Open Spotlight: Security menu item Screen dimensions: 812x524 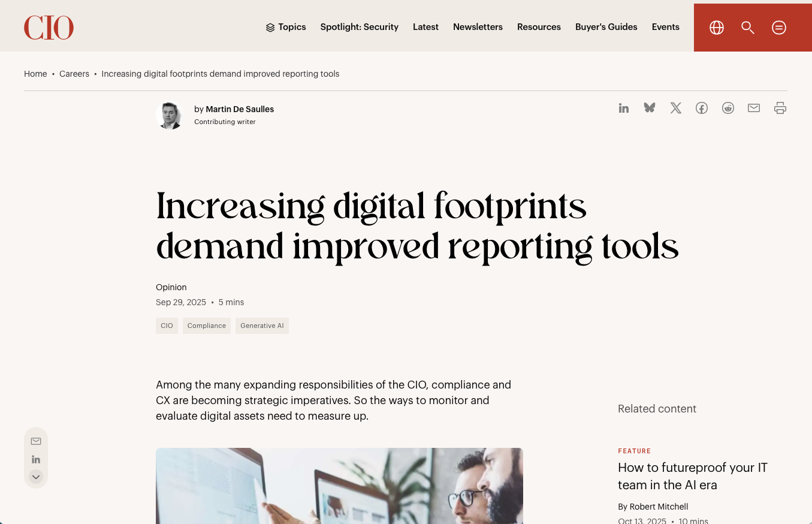click(x=359, y=27)
